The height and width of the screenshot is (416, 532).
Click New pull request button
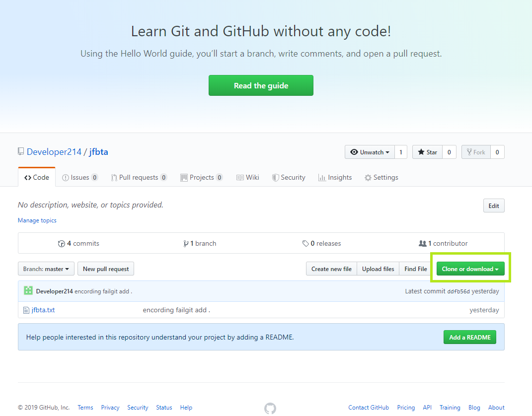(106, 269)
